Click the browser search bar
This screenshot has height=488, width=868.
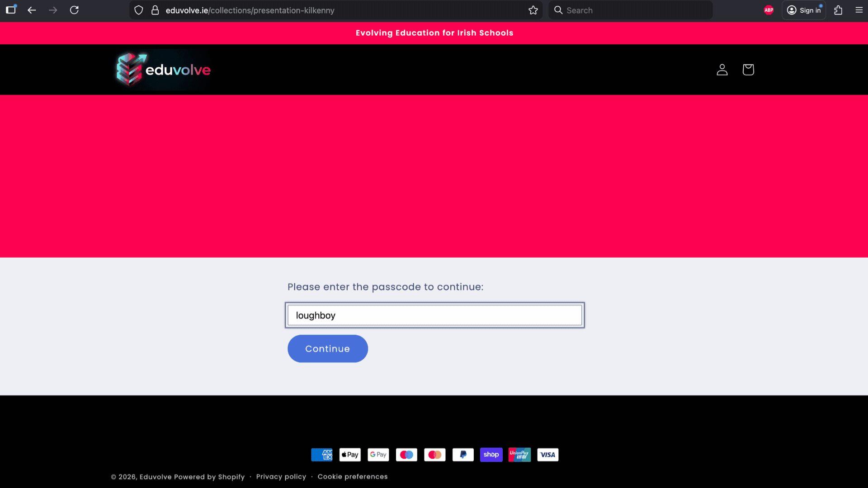tap(630, 10)
